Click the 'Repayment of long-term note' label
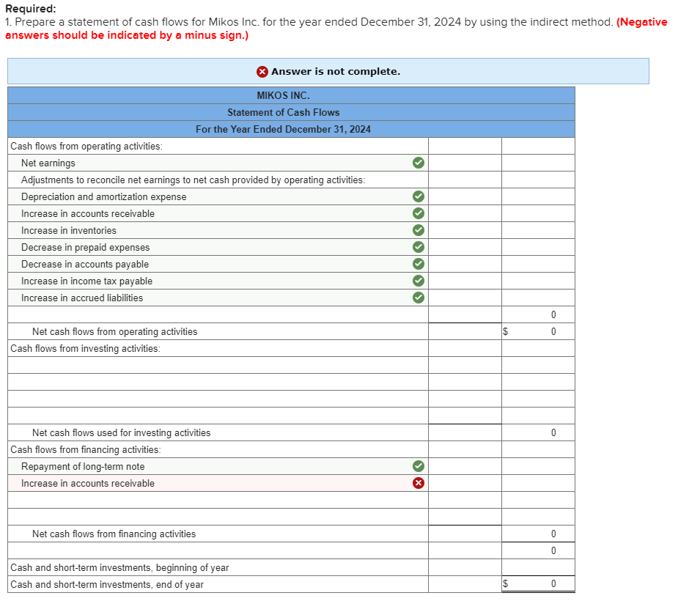The width and height of the screenshot is (700, 612). (x=83, y=466)
